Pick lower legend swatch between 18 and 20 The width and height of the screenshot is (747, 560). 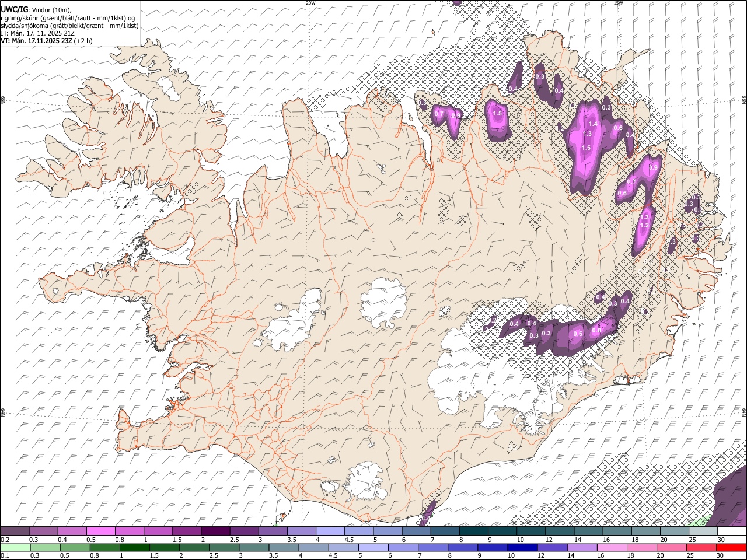641,547
